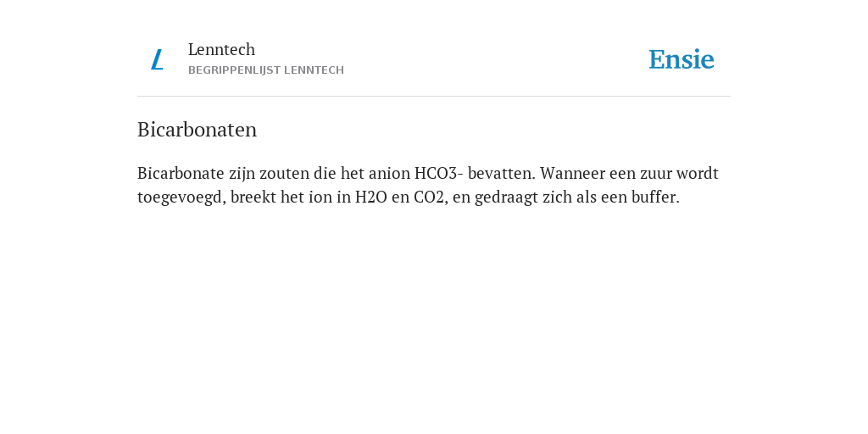Click the horizontal divider line below the header
The width and height of the screenshot is (868, 434).
pyautogui.click(x=434, y=97)
